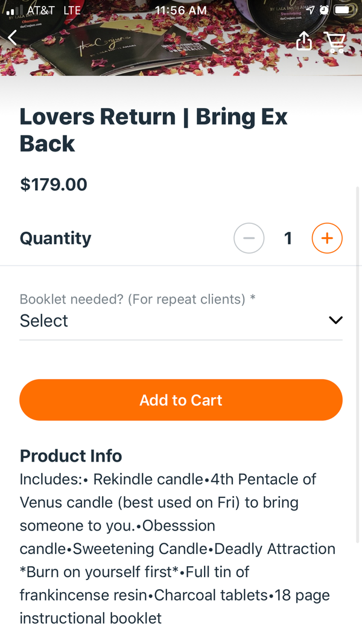The height and width of the screenshot is (644, 362).
Task: Tap the $179.00 price
Action: (54, 184)
